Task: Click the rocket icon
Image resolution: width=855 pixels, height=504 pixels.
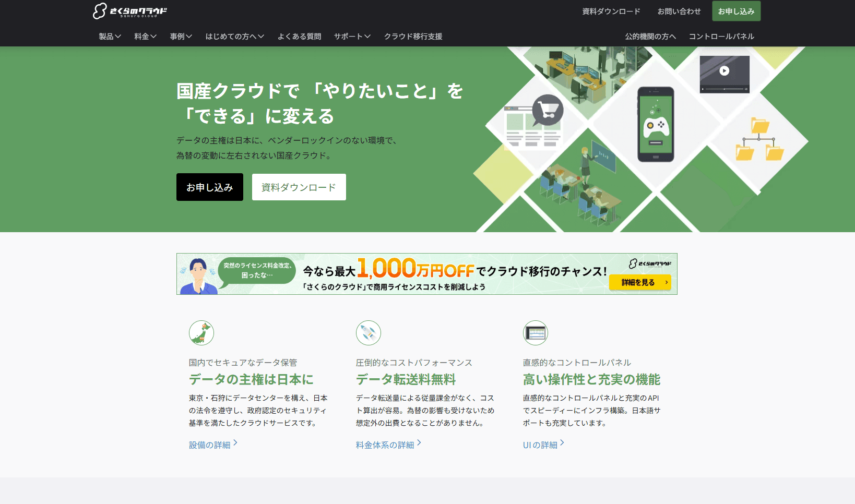Action: coord(369,333)
